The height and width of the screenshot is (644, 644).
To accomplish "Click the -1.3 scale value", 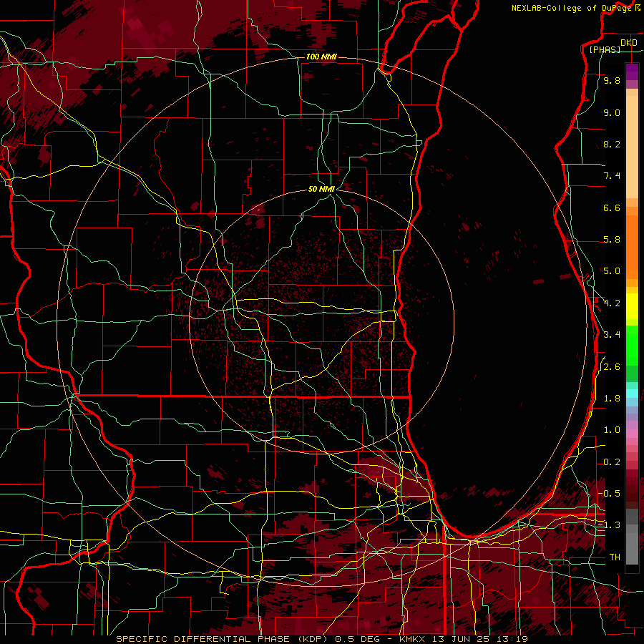I will tap(609, 525).
